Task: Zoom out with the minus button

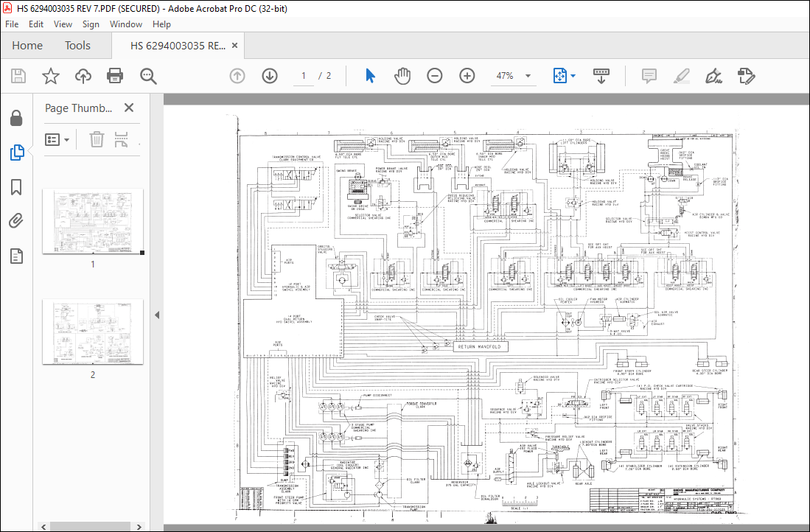Action: [434, 76]
